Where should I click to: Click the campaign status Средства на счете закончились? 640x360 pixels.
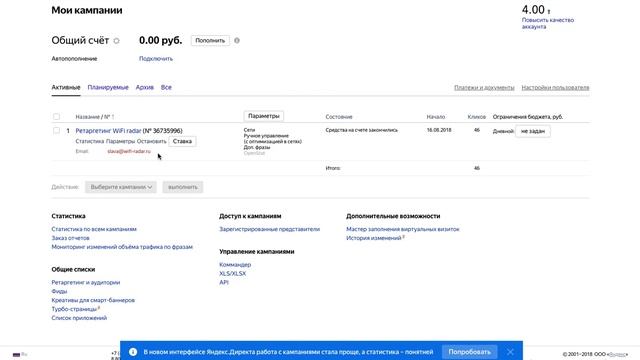[x=362, y=130]
